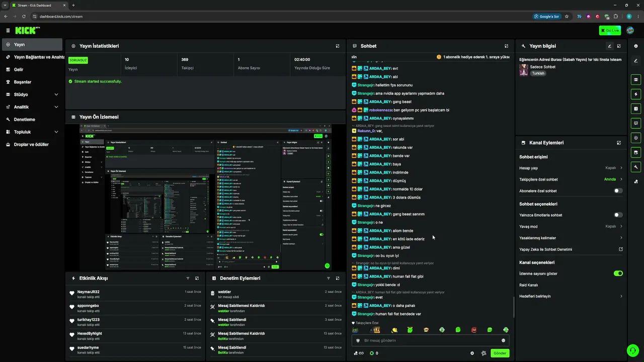Open Yasaklanmış kelimeler chevron
The width and height of the screenshot is (644, 362).
(621, 238)
